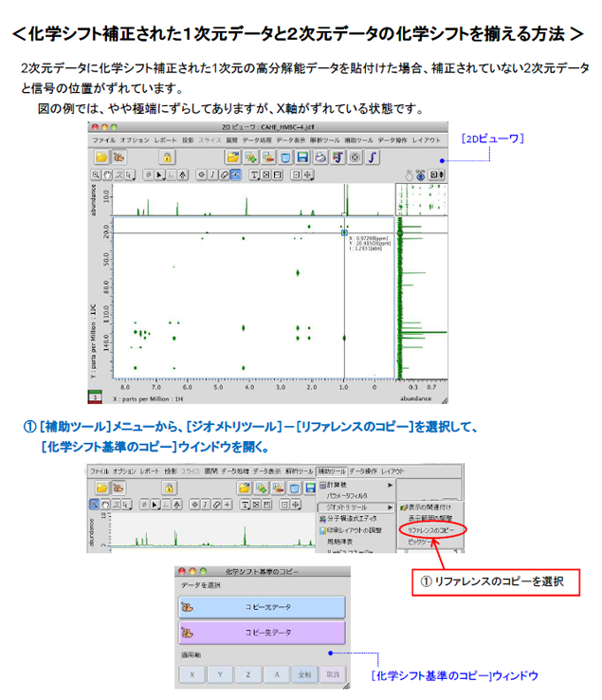Image resolution: width=602 pixels, height=700 pixels.
Task: Click the pointing-finger data icon in the CAHE_HMBC-4.jdf toolbar
Action: click(119, 157)
